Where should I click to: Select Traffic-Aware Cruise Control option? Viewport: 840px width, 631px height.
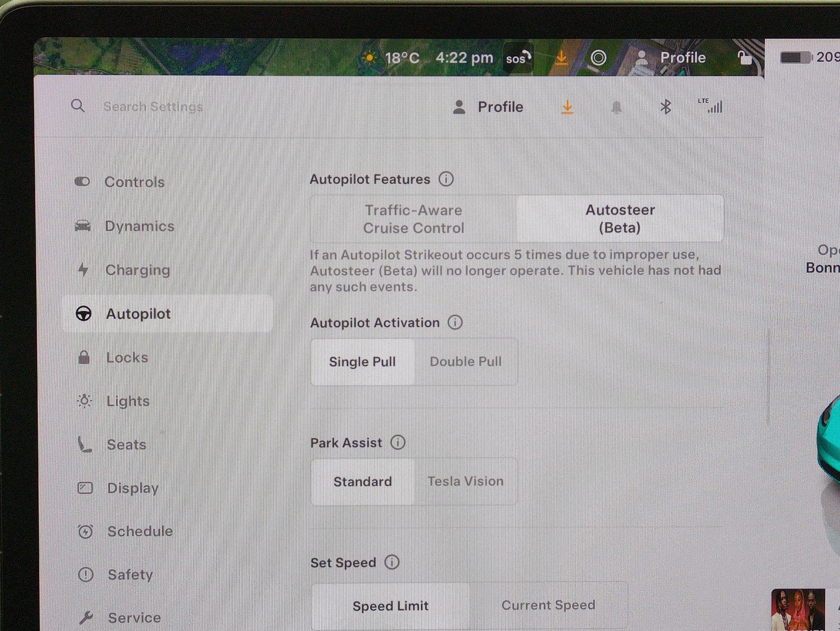point(413,219)
